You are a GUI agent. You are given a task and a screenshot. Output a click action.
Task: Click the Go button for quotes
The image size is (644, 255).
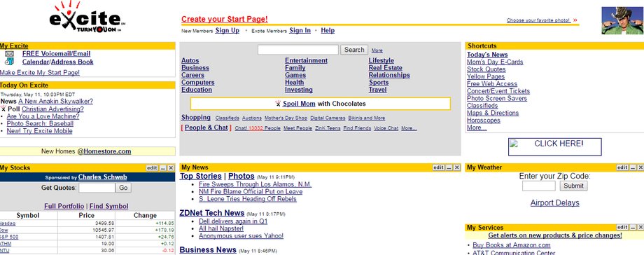[123, 188]
